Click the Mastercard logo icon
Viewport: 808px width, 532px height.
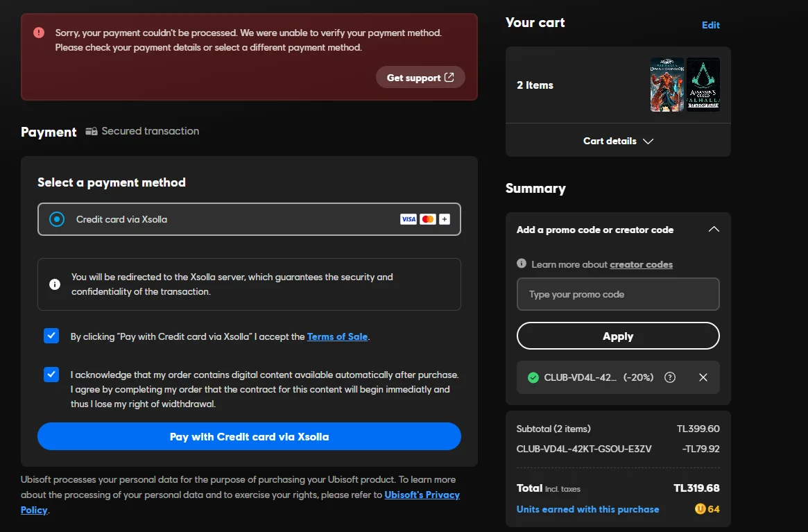[428, 219]
